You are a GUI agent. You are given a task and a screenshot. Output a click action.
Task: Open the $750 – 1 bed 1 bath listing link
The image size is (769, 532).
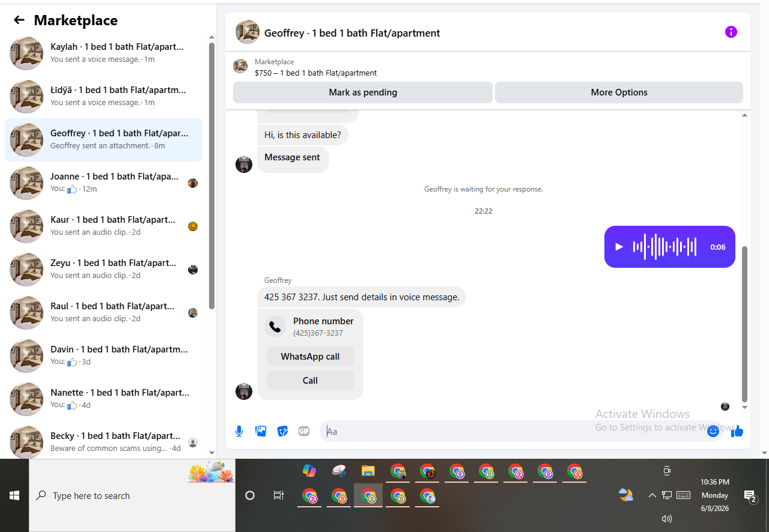[x=315, y=73]
